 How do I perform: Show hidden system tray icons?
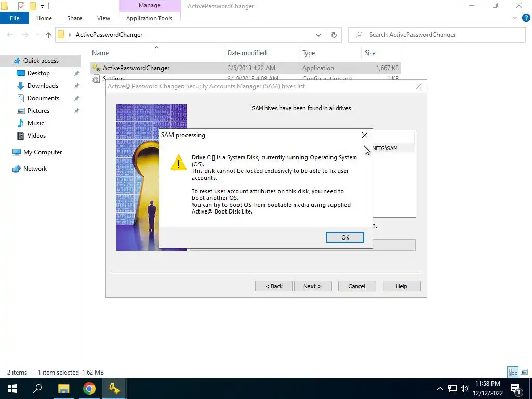pos(440,389)
